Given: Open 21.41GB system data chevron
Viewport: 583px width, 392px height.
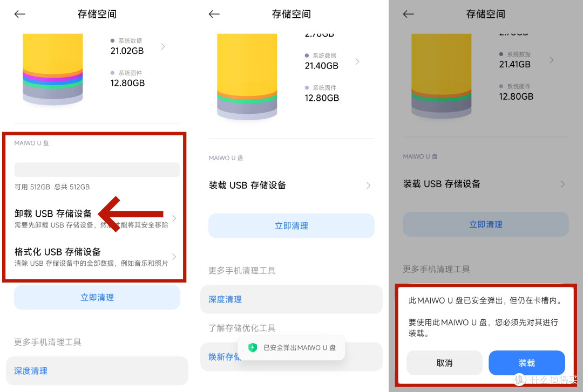Looking at the screenshot, I should (552, 60).
